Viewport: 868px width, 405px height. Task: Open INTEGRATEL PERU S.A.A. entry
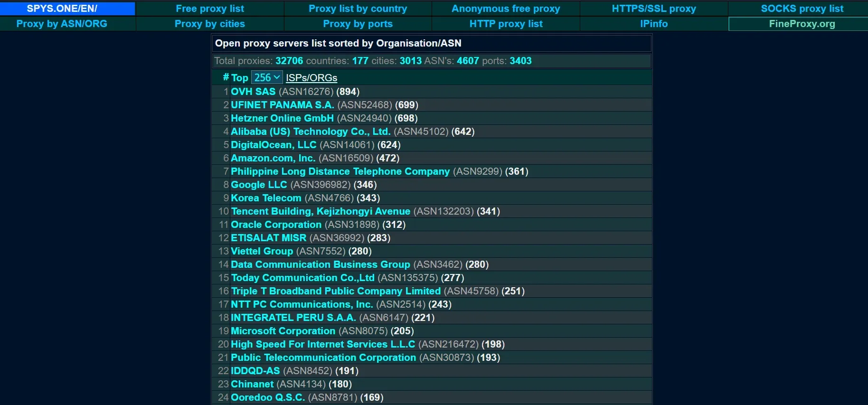(x=293, y=318)
